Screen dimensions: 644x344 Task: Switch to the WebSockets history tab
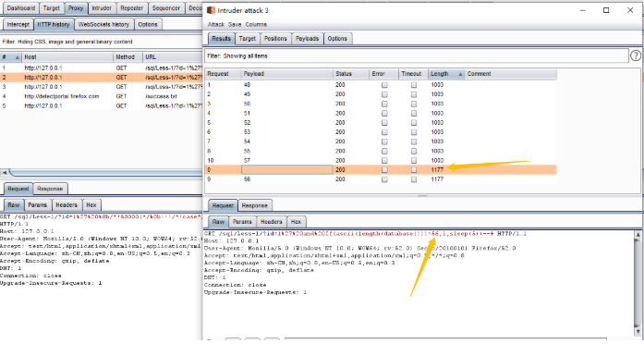click(x=103, y=25)
